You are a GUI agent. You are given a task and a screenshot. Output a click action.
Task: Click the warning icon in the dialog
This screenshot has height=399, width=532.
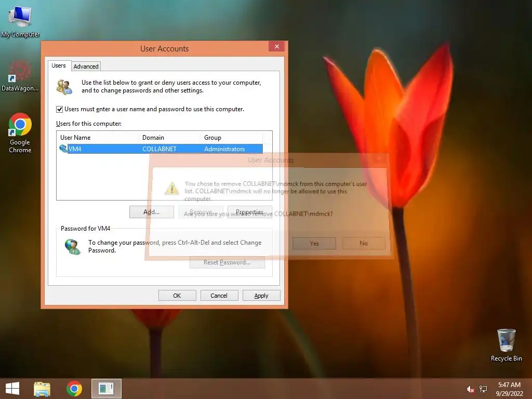coord(171,188)
